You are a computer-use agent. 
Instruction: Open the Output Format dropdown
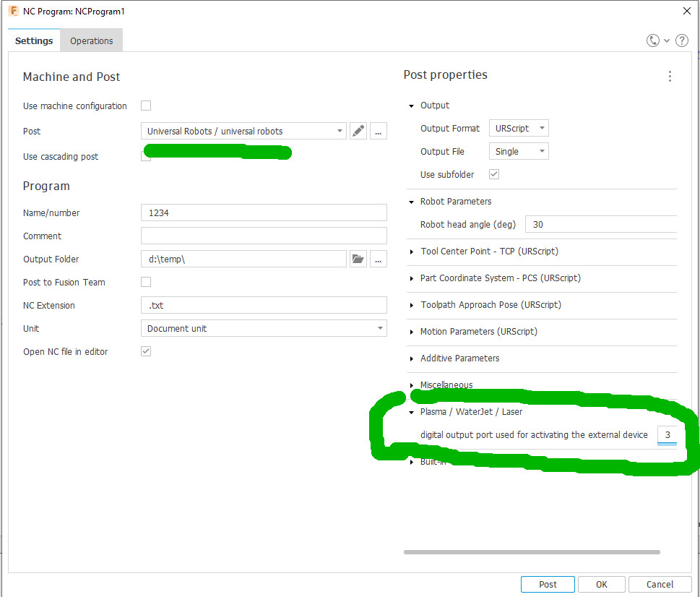tap(519, 128)
